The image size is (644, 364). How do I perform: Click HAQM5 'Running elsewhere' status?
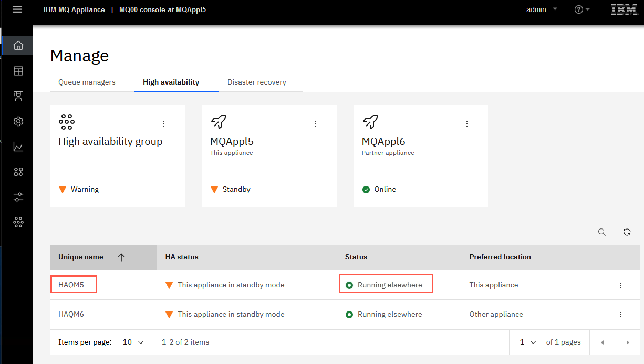tap(384, 285)
